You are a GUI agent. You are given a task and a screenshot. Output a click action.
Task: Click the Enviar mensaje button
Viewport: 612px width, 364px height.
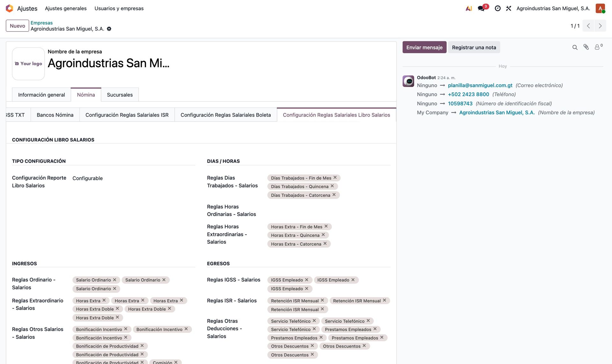coord(424,47)
